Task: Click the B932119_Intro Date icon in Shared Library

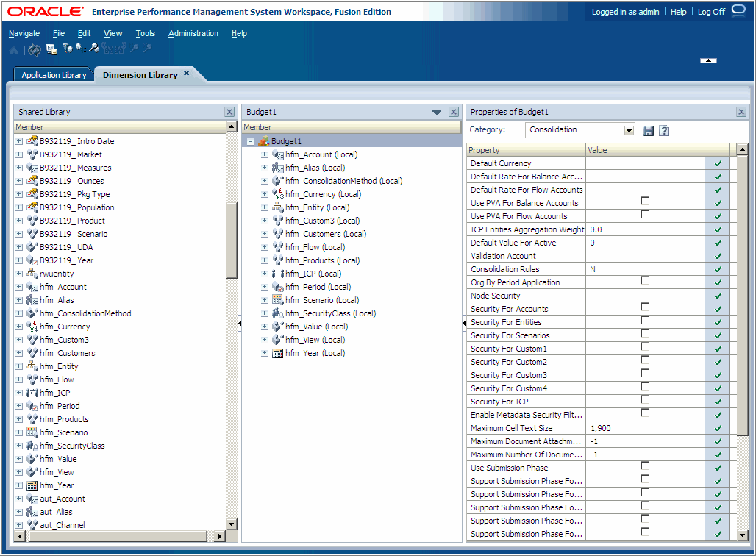Action: tap(32, 140)
